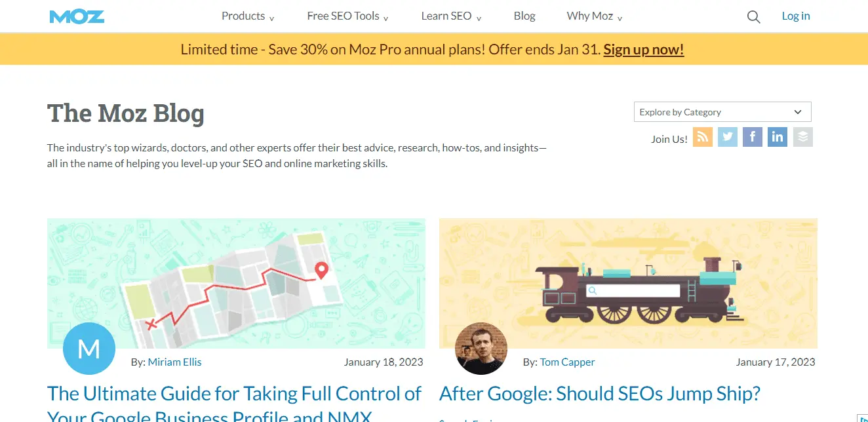Expand the Products menu chevron
This screenshot has height=422, width=868.
tap(271, 17)
